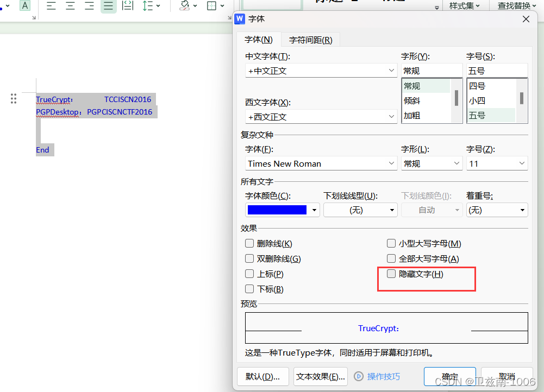Enable the 上标(P) checkbox
This screenshot has height=392, width=544.
(249, 274)
